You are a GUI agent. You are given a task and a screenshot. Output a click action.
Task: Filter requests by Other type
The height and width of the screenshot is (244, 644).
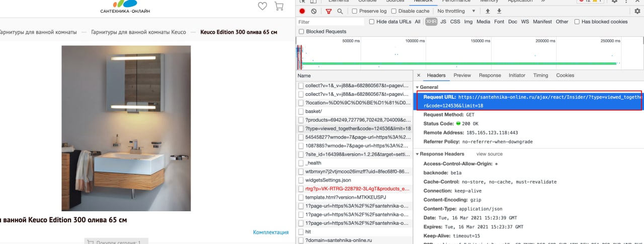(562, 22)
